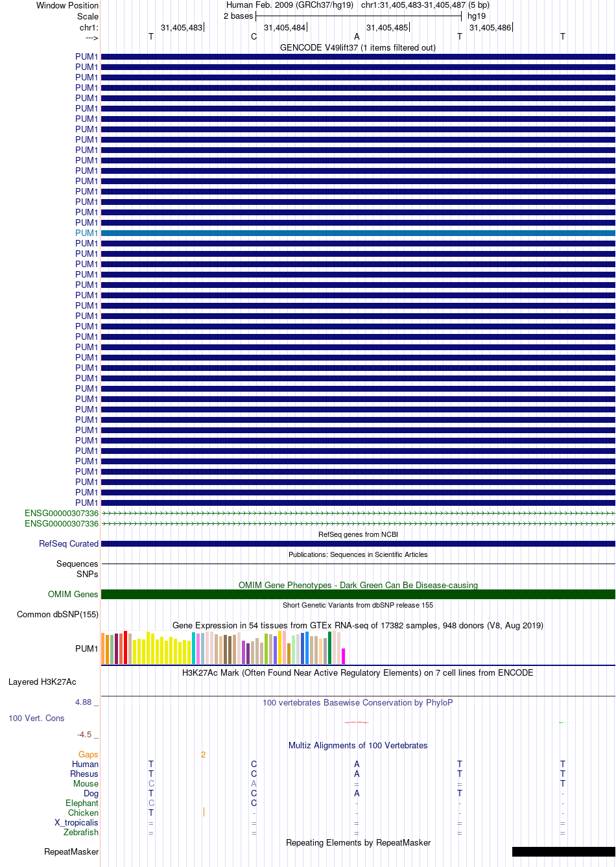Image resolution: width=616 pixels, height=867 pixels.
Task: Open H3K27Ac Mark ENCODE track title
Action: coord(358,672)
